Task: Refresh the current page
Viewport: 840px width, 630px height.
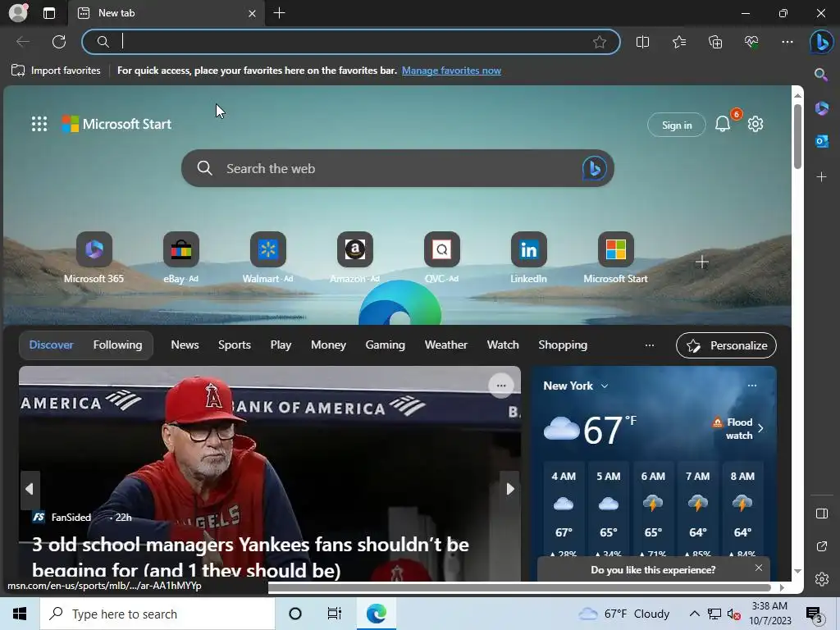Action: tap(59, 42)
